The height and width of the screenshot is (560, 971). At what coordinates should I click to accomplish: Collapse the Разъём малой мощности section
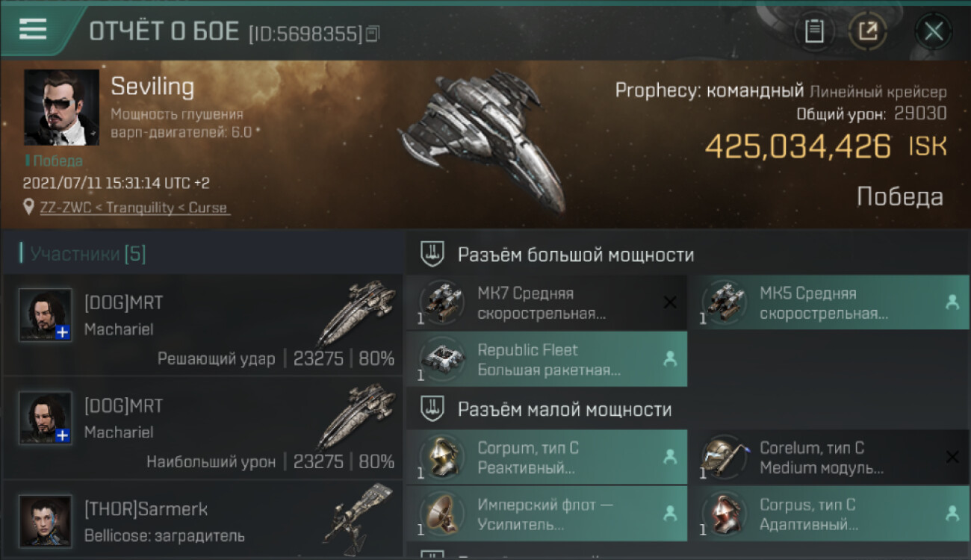(688, 409)
